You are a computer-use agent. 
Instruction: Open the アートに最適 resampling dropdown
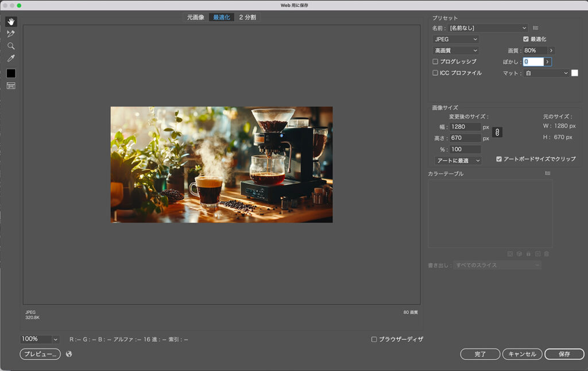click(x=458, y=161)
